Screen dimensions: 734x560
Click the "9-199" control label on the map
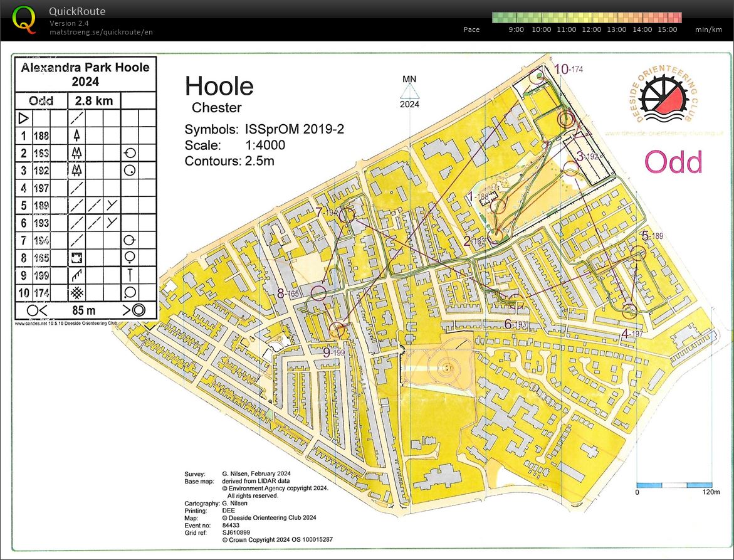click(x=333, y=352)
